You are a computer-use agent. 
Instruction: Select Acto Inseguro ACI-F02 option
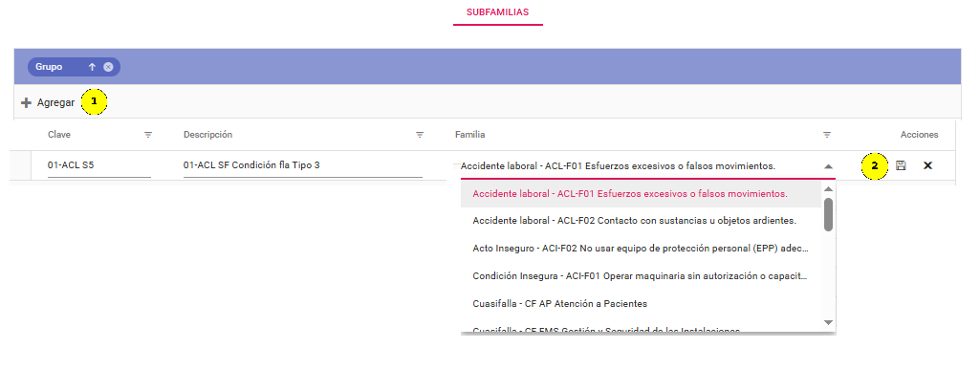(641, 249)
